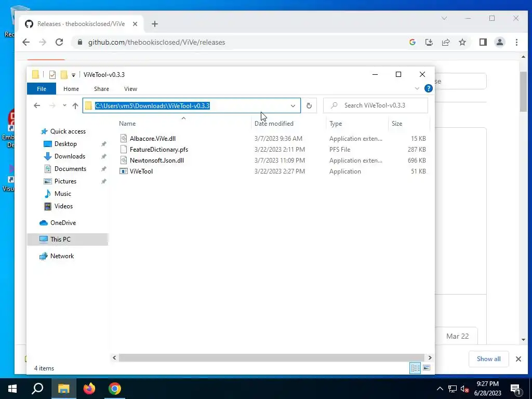Viewport: 532px width, 399px height.
Task: Click the Properties quick access toolbar icon
Action: [x=52, y=75]
